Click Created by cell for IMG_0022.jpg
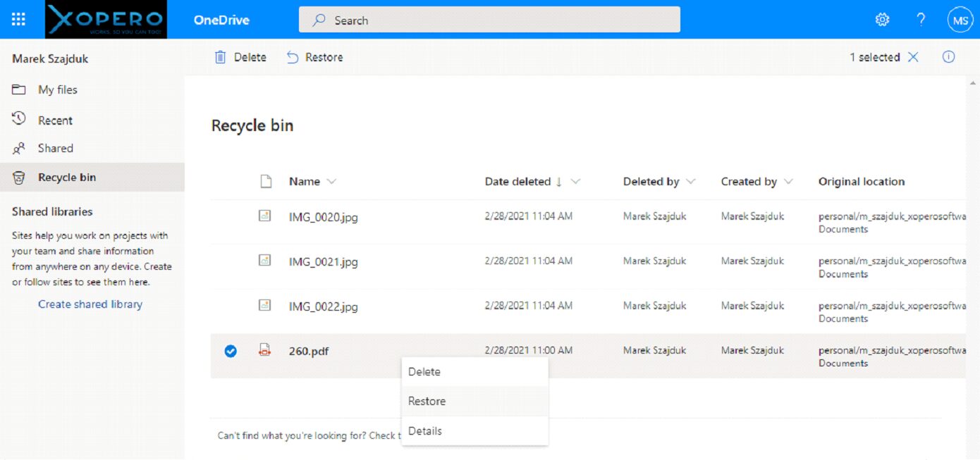This screenshot has width=980, height=460. point(752,306)
